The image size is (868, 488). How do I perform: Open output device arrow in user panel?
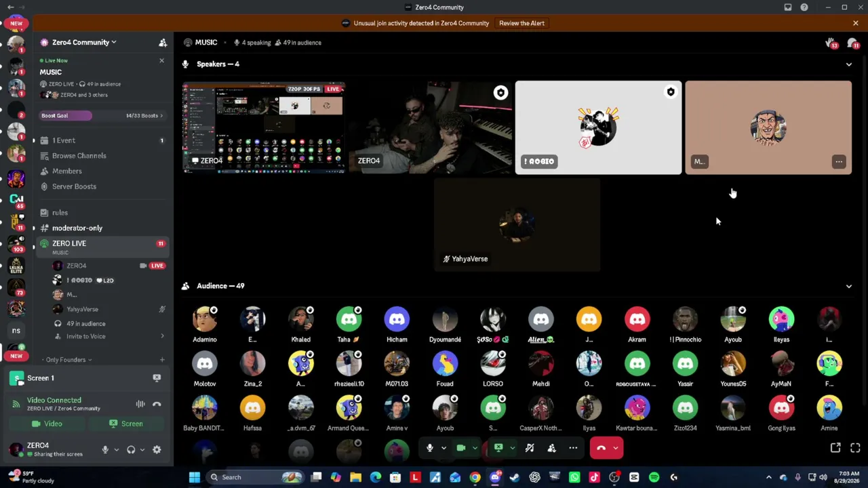pos(142,449)
